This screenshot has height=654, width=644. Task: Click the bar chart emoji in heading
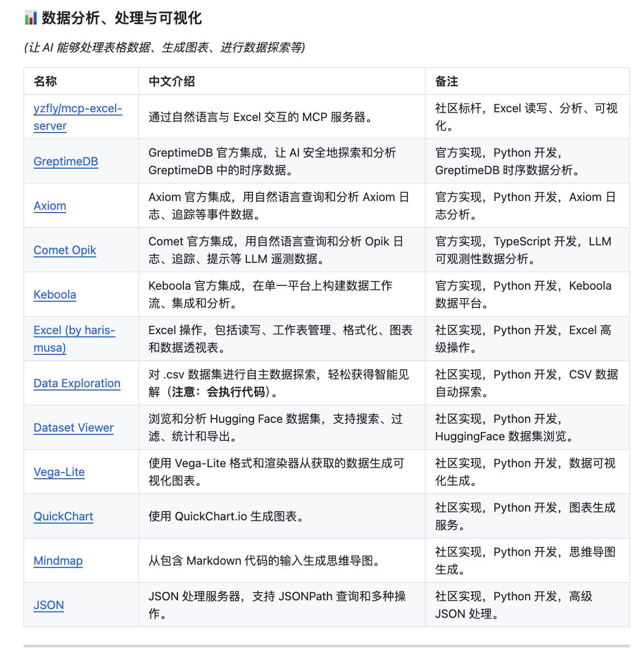31,18
